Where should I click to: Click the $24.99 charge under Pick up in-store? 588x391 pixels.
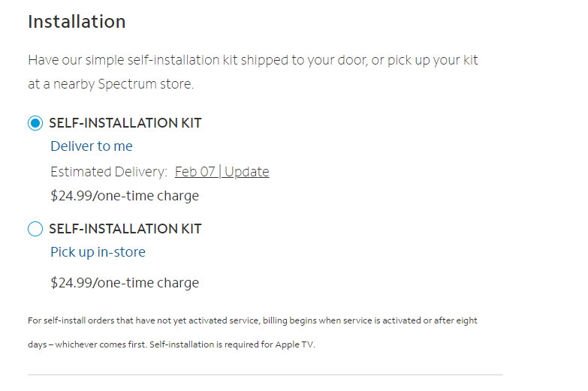click(71, 283)
